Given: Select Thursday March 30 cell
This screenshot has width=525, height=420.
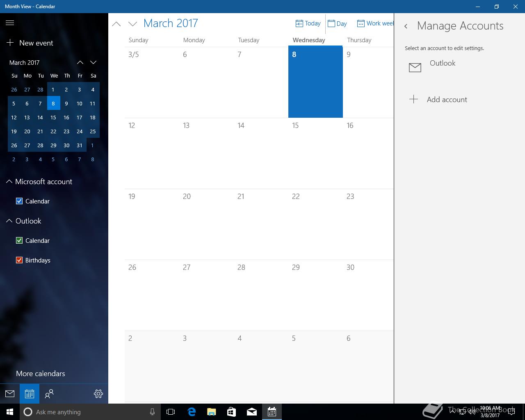Looking at the screenshot, I should 368,295.
